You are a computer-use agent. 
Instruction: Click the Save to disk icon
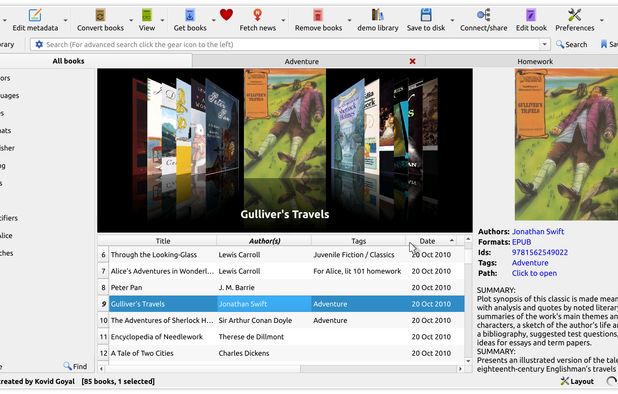click(x=426, y=15)
